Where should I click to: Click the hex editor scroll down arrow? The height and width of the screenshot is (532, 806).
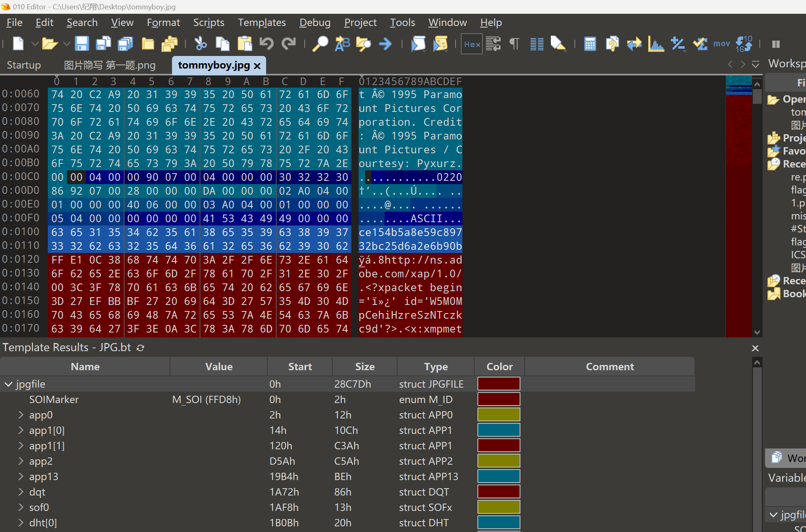[757, 332]
